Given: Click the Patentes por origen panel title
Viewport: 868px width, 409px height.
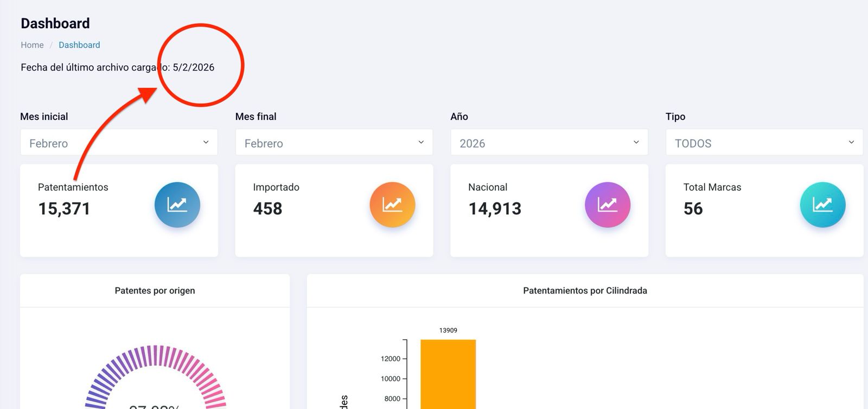Looking at the screenshot, I should tap(155, 291).
